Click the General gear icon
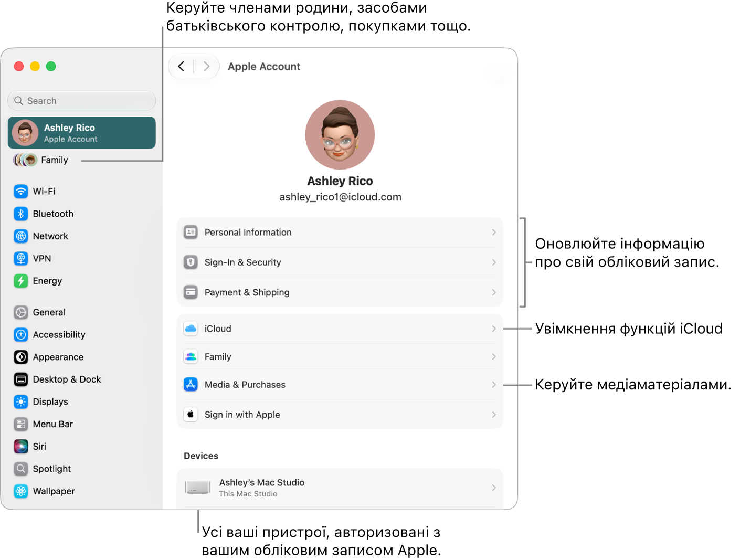Viewport: 740px width, 560px height. pyautogui.click(x=21, y=312)
